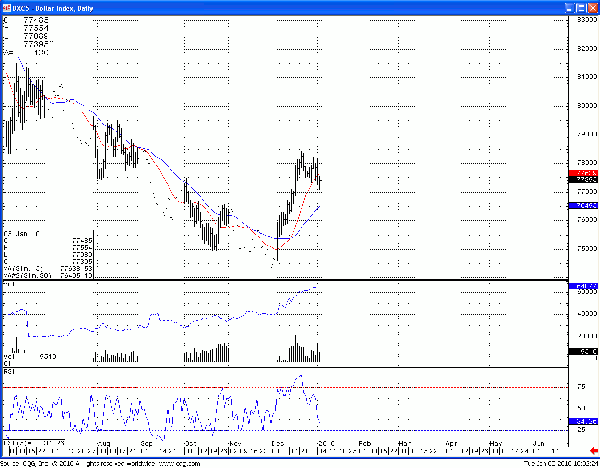Click the black last-price marker on price axis
Viewport: 600px width, 468px height.
[583, 180]
